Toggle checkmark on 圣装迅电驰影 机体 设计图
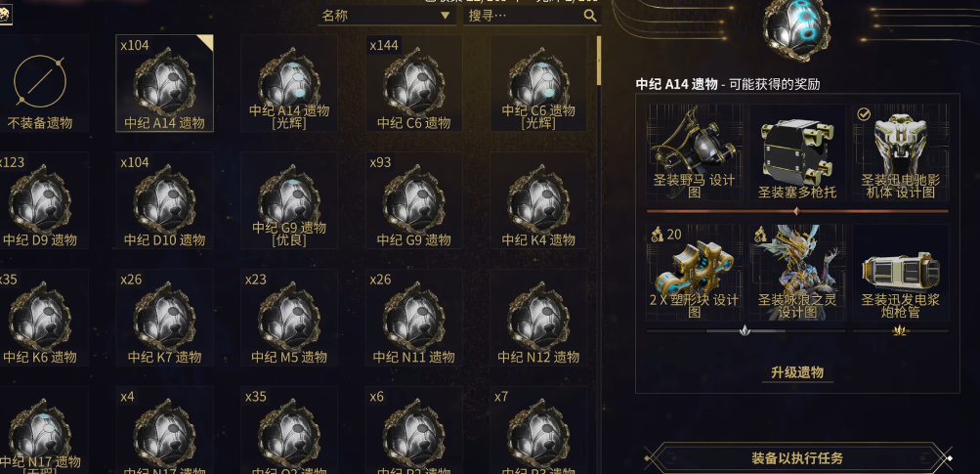 (x=864, y=113)
